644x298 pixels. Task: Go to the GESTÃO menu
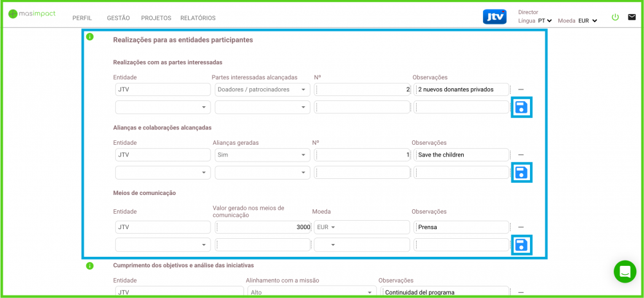pos(118,18)
